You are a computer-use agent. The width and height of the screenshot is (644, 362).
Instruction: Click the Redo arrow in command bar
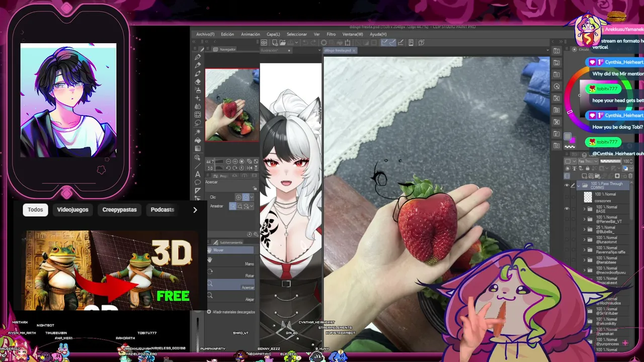pos(314,43)
